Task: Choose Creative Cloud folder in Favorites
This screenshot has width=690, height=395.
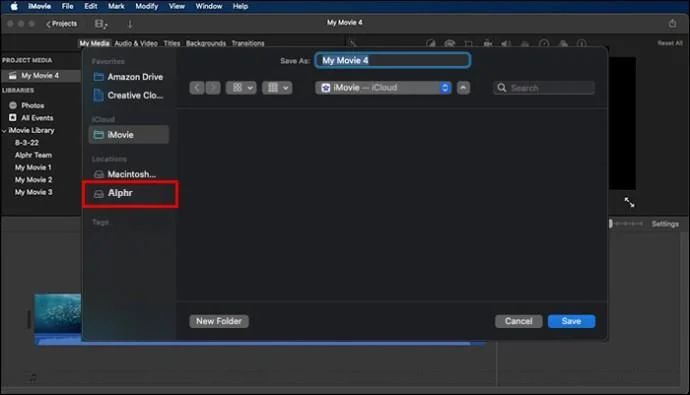Action: coord(128,95)
